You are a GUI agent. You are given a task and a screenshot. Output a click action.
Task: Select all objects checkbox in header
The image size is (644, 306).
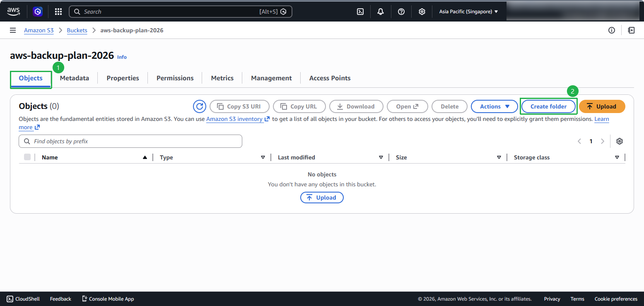point(27,157)
